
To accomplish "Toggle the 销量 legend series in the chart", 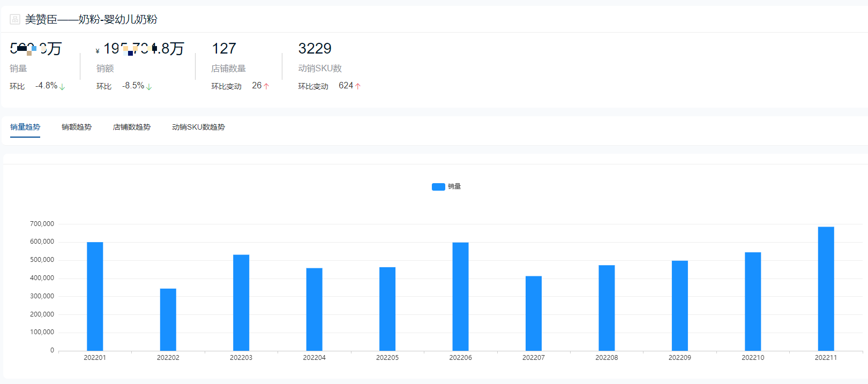I will (446, 186).
